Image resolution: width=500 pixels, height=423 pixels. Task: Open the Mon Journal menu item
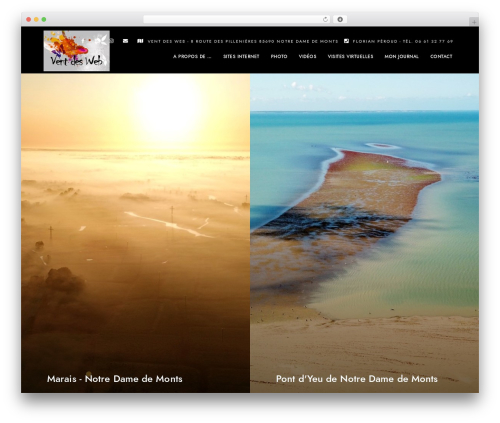[401, 56]
